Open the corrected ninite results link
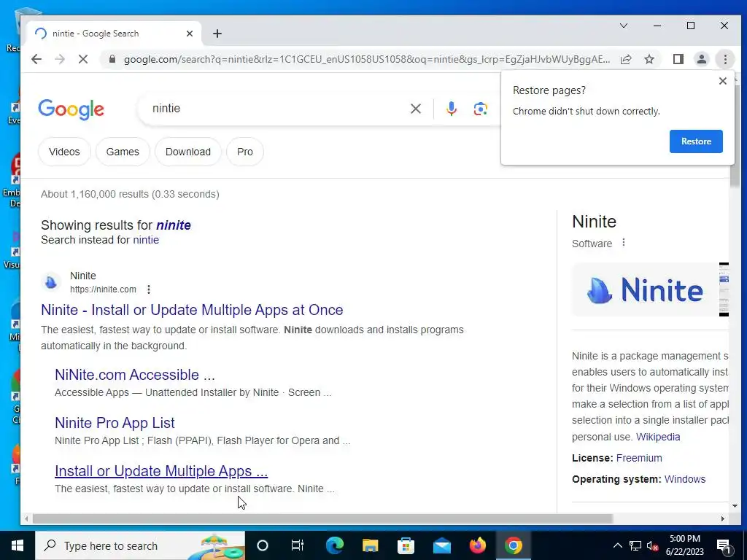Image resolution: width=747 pixels, height=560 pixels. point(174,225)
